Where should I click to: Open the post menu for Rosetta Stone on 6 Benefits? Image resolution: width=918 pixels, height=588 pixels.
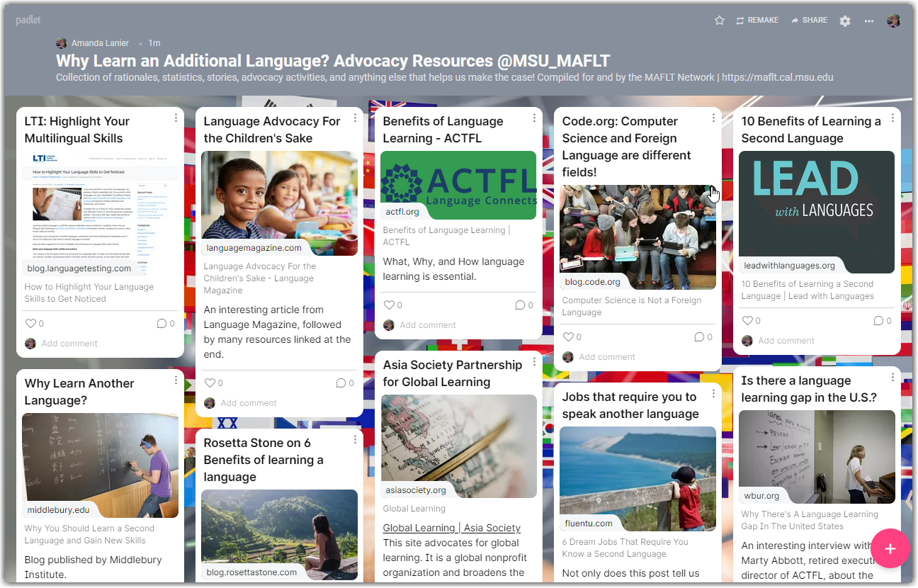point(355,440)
